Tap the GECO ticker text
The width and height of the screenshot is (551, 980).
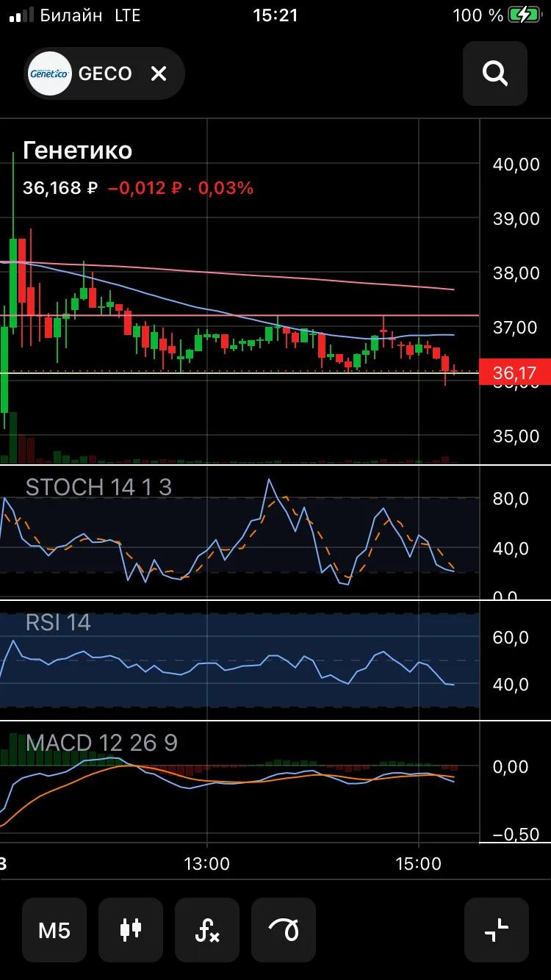(105, 73)
